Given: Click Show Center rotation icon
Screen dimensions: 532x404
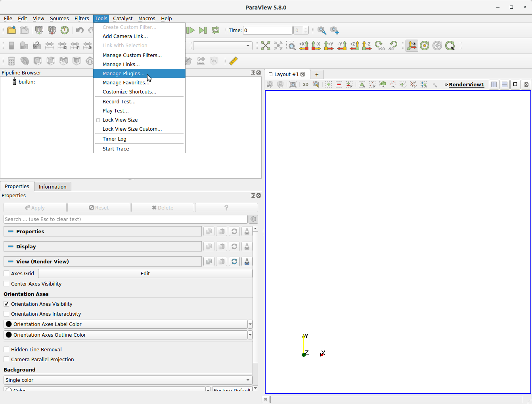Looking at the screenshot, I should 425,46.
